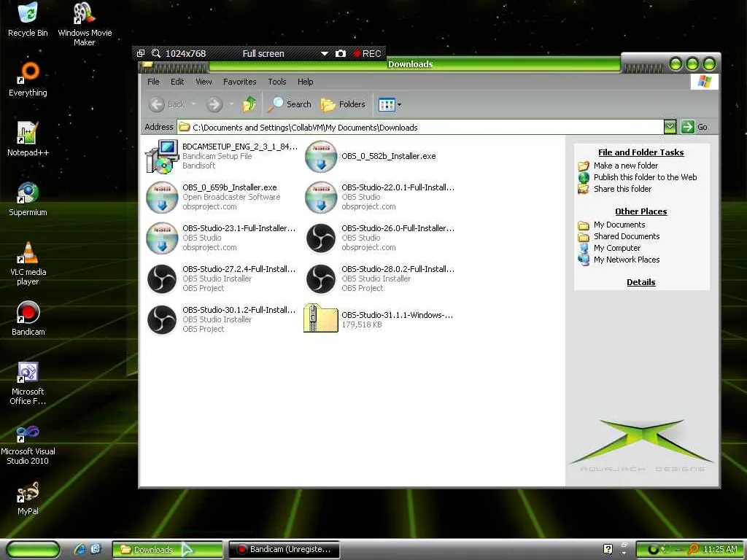
Task: Open the Edit menu
Action: coord(177,82)
